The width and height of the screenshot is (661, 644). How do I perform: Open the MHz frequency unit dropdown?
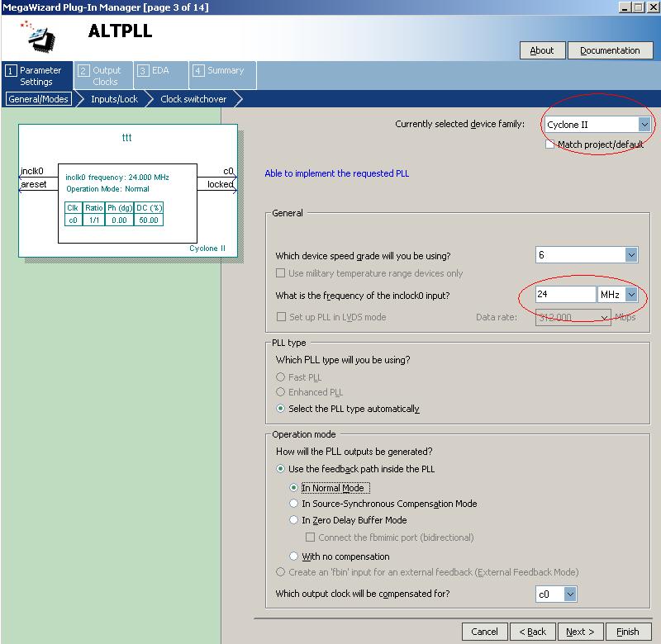tap(617, 294)
